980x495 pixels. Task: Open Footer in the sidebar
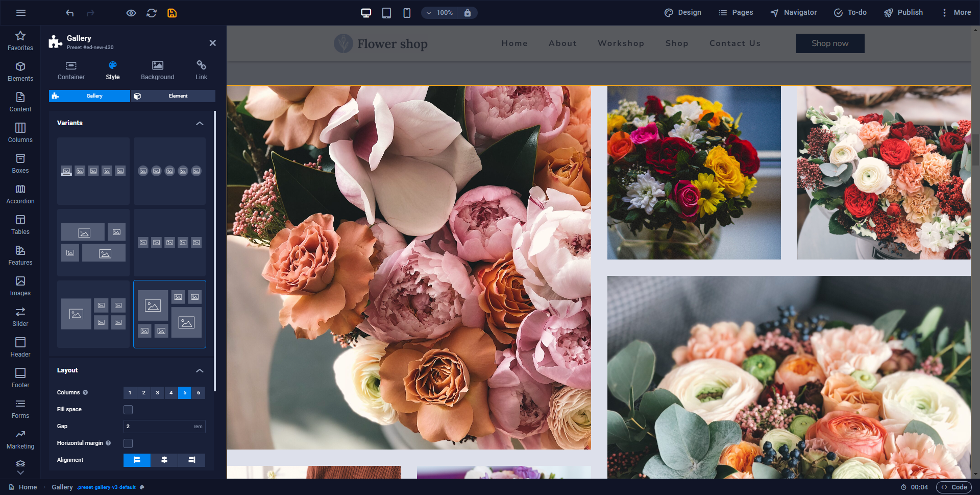20,378
